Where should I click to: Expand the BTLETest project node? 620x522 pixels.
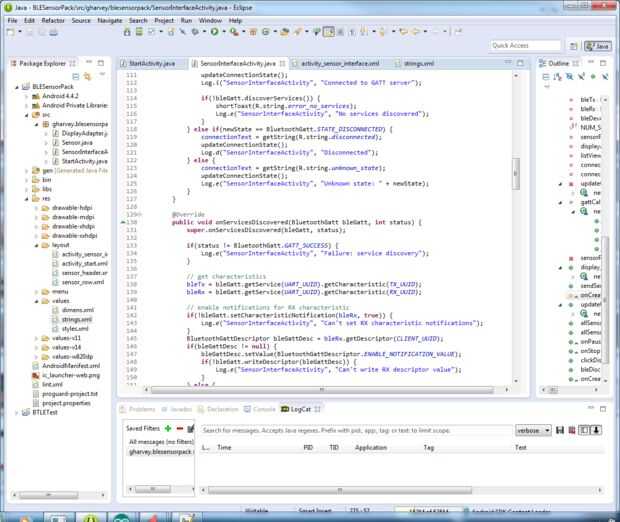(x=17, y=412)
